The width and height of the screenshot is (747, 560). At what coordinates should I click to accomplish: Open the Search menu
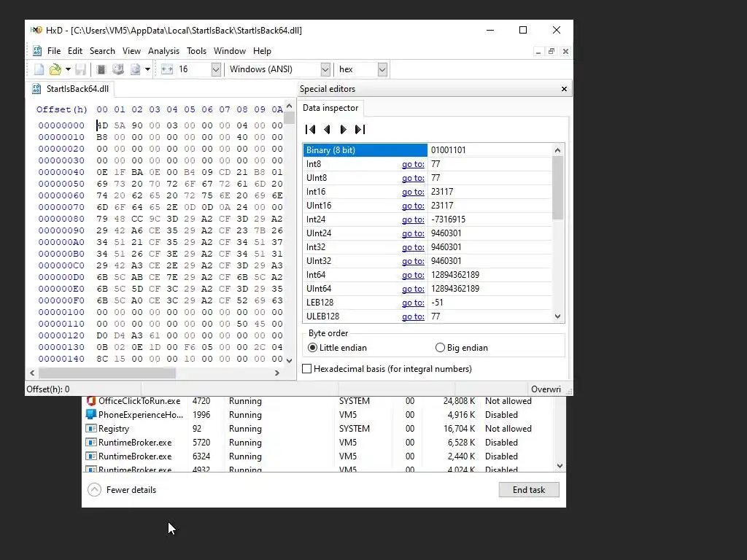102,51
